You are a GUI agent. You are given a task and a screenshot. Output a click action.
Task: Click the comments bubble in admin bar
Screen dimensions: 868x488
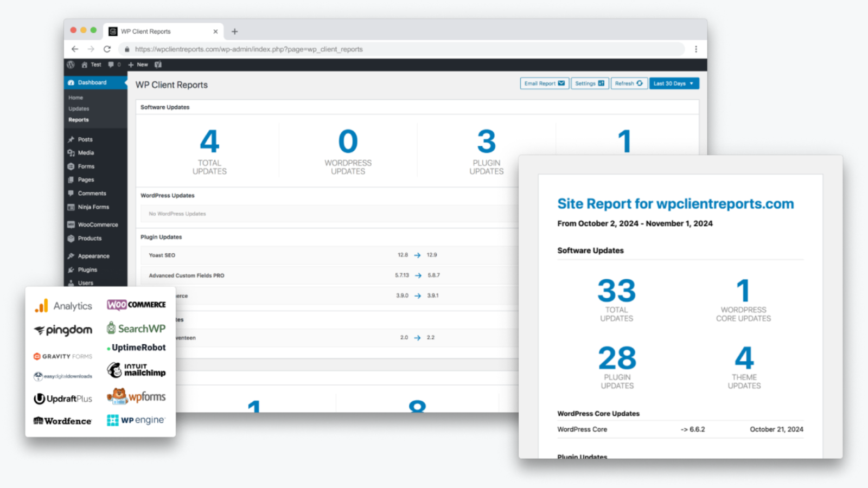[111, 65]
